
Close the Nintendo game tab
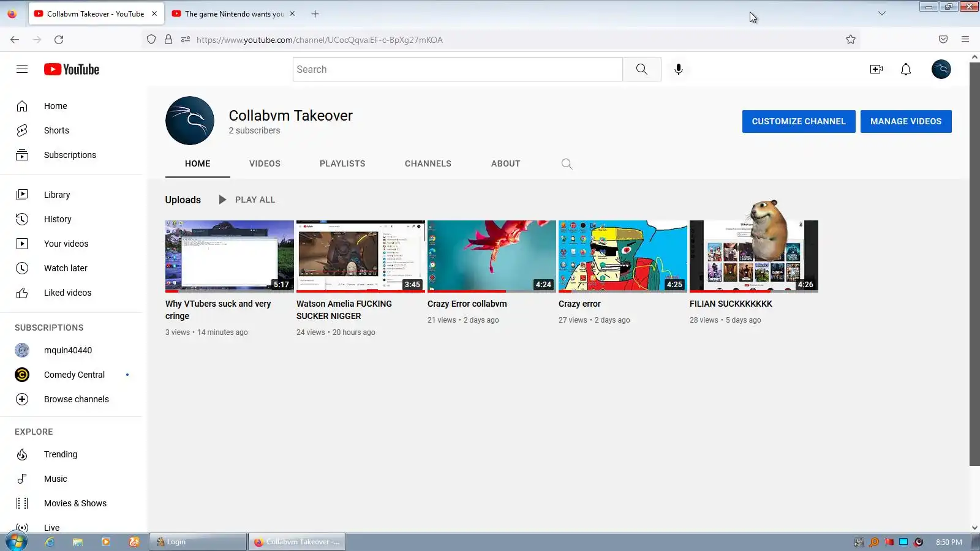(x=292, y=13)
